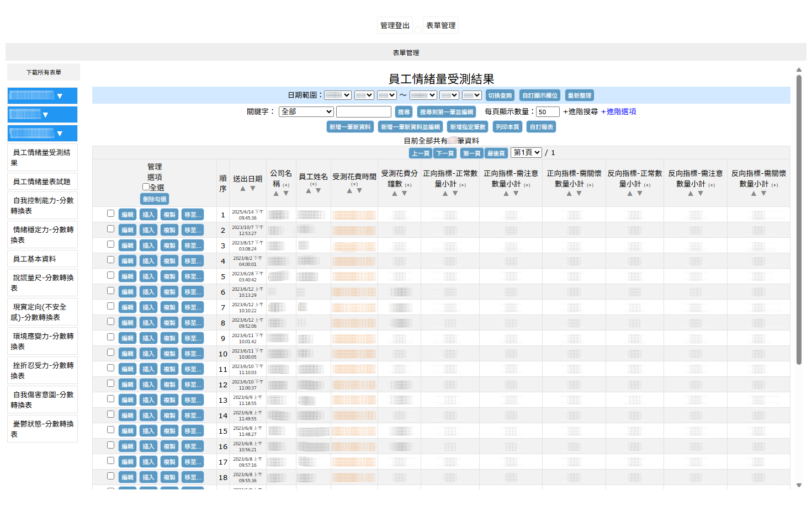
Task: Sort 反向指標-需注意數量小計 ascending
Action: 691,194
